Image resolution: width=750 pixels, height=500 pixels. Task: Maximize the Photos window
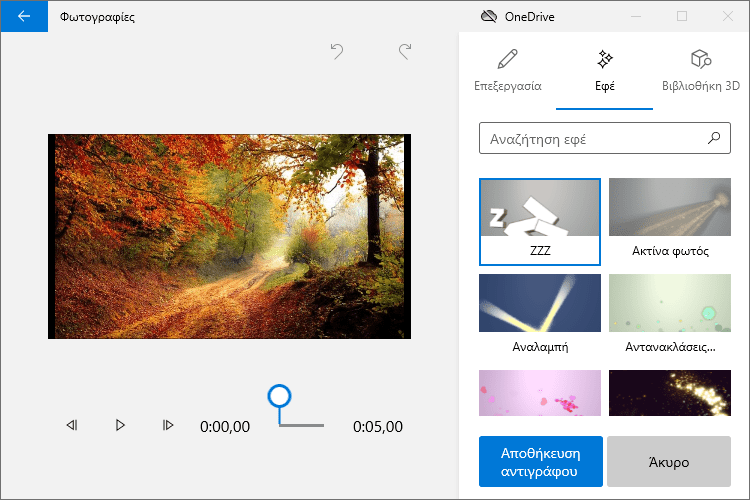pos(682,16)
